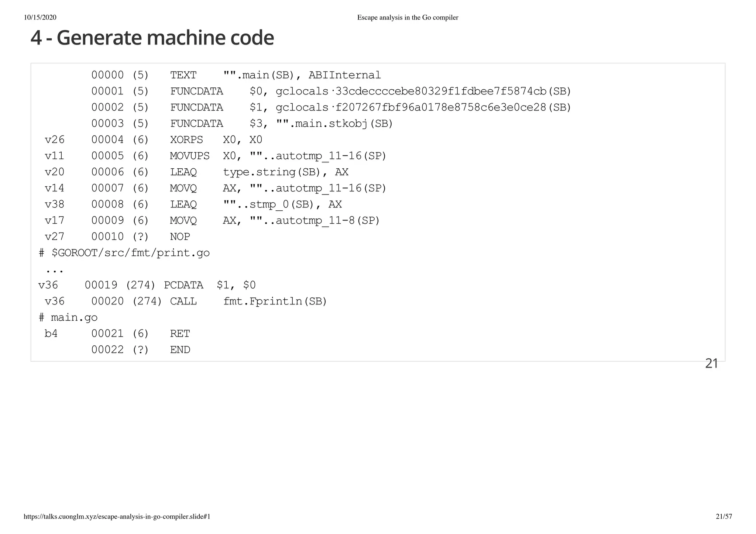Click the address '00022'

(x=107, y=350)
